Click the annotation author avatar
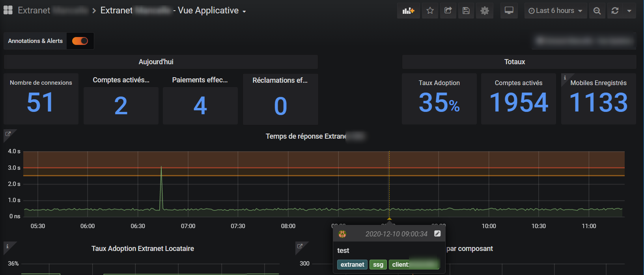The height and width of the screenshot is (275, 644). point(342,234)
